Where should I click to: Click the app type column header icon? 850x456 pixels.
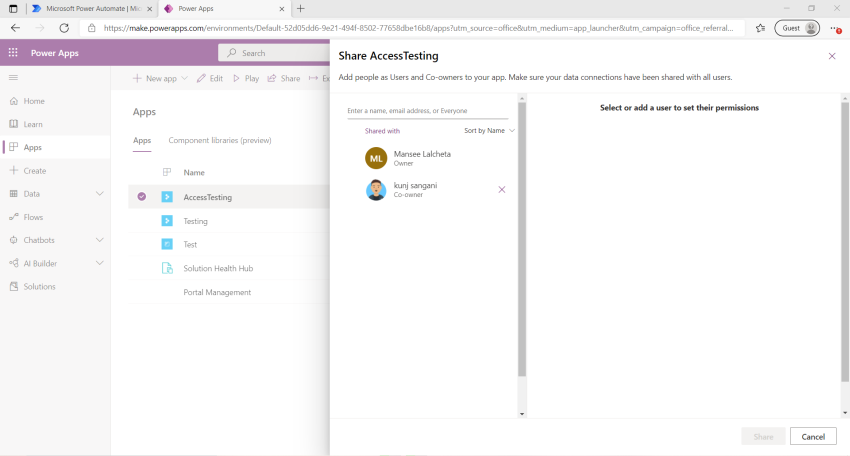coord(167,172)
